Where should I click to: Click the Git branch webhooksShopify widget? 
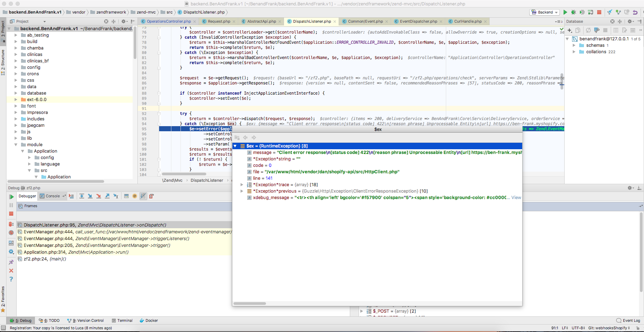[609, 328]
